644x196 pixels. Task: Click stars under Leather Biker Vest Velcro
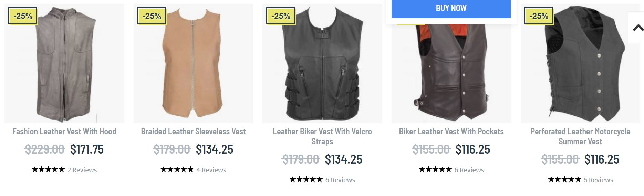click(306, 179)
